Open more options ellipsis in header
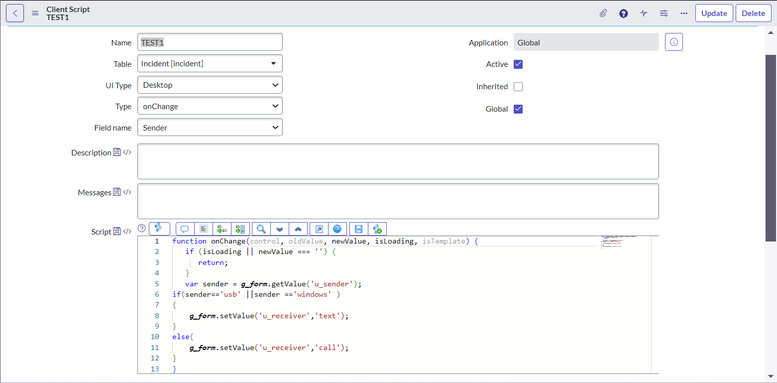Screen dimensions: 777x383 click(684, 13)
